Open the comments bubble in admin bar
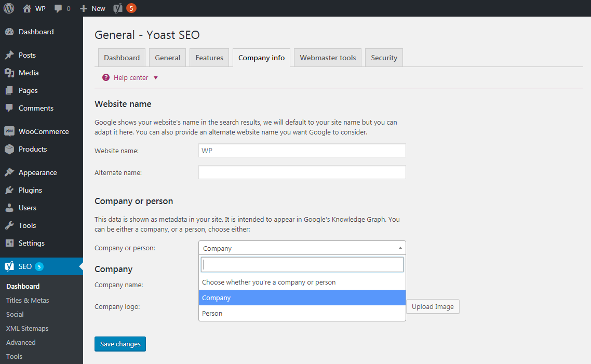 coord(58,8)
